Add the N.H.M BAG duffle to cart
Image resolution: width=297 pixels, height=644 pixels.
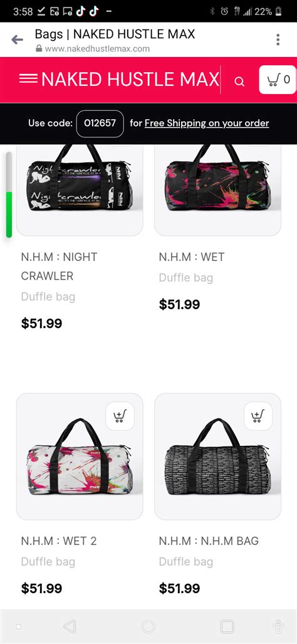coord(258,416)
